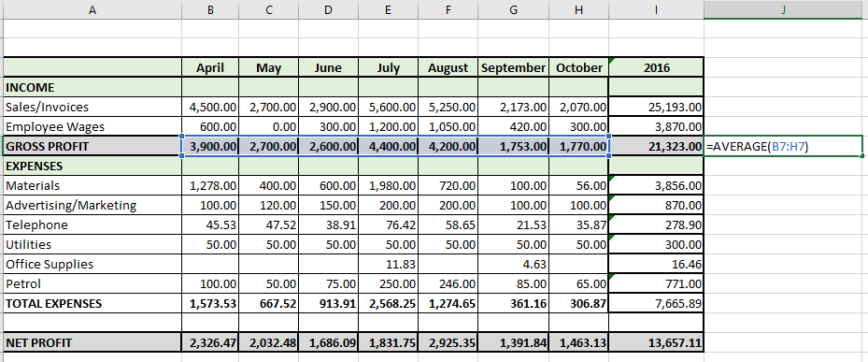Select April total expenses 1,573.53
This screenshot has width=868, height=362.
(210, 303)
